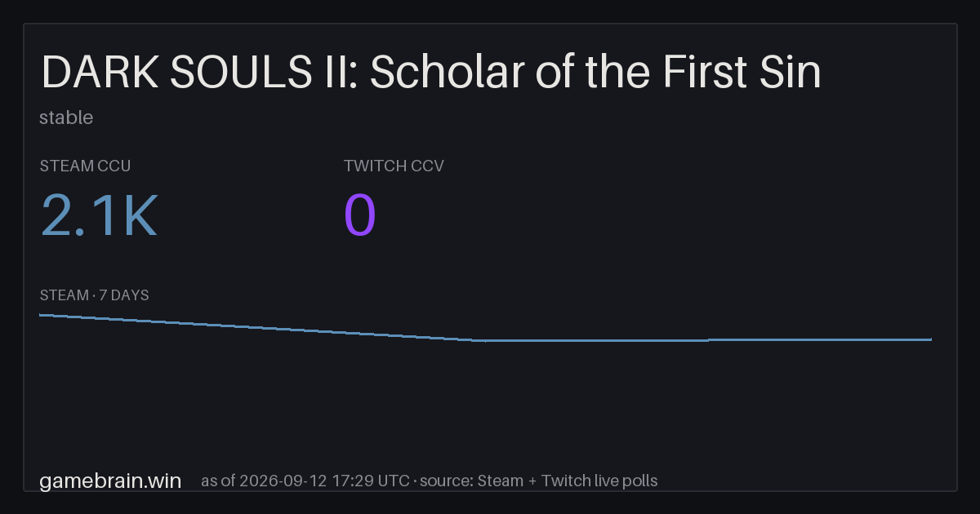Click the left start of the chart line

[x=41, y=315]
